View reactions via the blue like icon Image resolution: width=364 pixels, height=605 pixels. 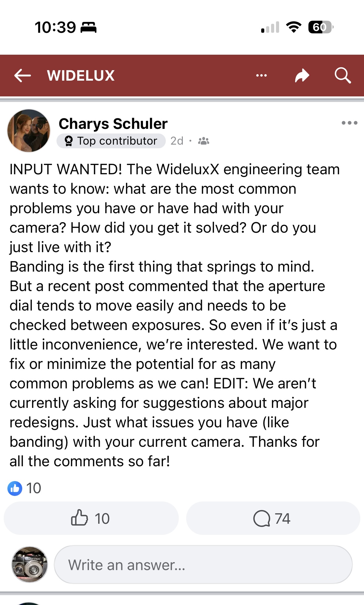click(x=15, y=489)
